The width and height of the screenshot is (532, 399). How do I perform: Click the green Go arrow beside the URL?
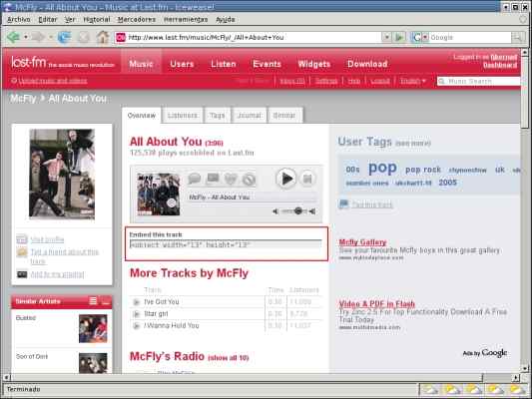pyautogui.click(x=399, y=37)
